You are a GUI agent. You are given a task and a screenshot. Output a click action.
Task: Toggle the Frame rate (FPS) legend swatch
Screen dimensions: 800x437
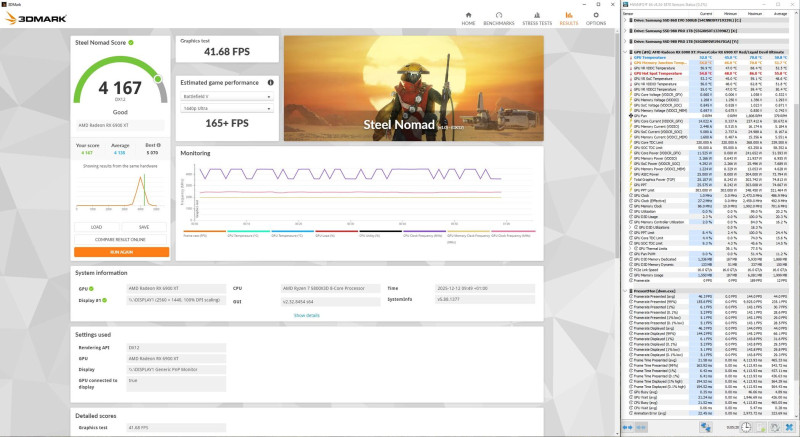coord(204,232)
